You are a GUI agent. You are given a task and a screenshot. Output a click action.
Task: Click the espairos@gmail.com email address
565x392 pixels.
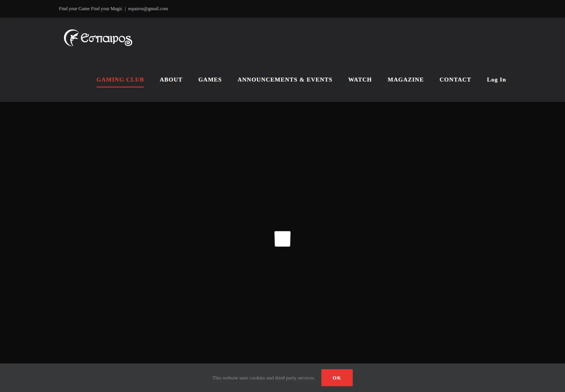coord(148,9)
